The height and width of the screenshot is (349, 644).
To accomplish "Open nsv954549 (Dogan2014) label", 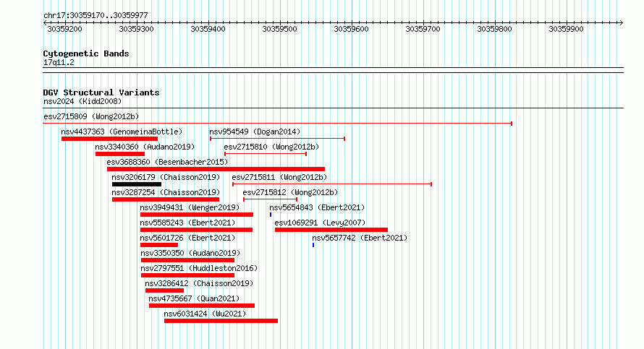I will click(255, 132).
